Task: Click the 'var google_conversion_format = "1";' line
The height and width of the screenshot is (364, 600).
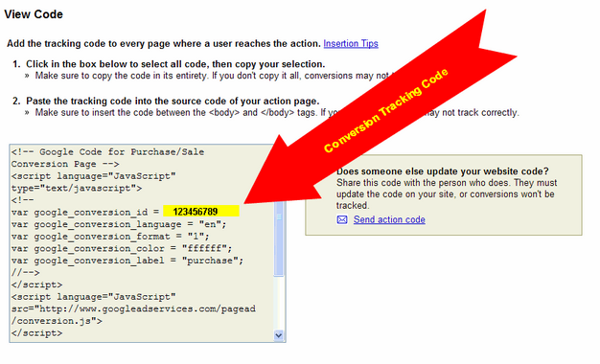Action: [110, 237]
